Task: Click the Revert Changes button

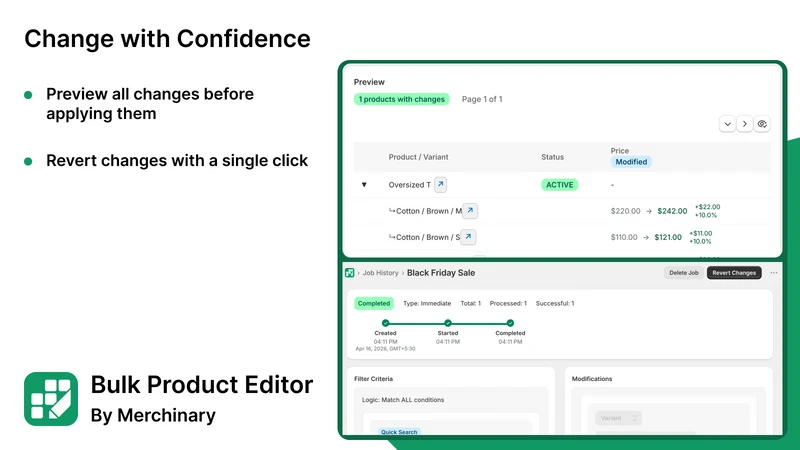Action: click(x=734, y=273)
